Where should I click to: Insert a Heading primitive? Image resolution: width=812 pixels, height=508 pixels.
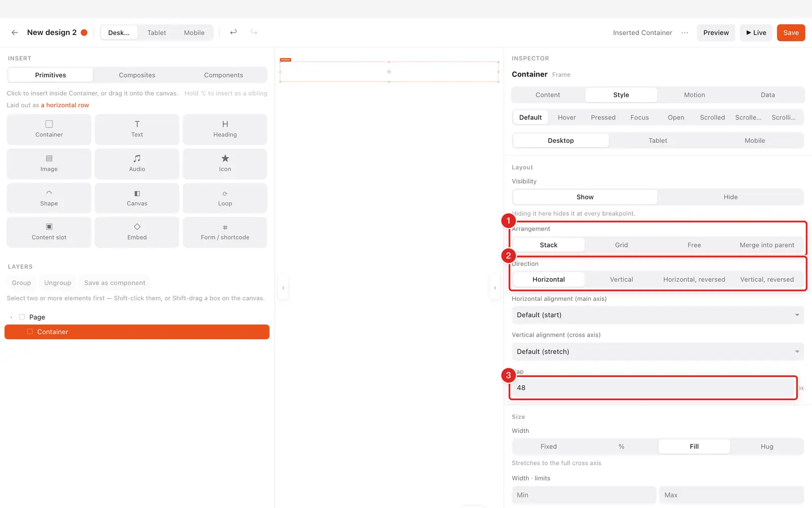tap(225, 129)
